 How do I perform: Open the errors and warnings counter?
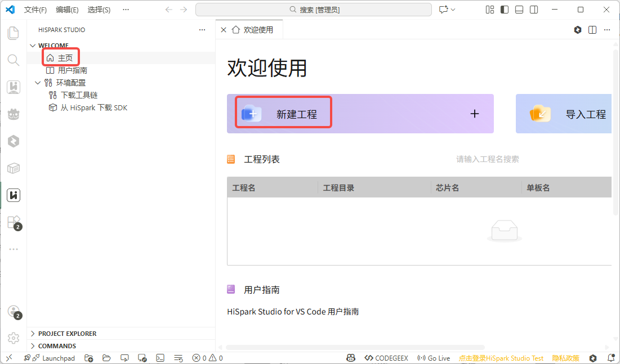pyautogui.click(x=208, y=358)
